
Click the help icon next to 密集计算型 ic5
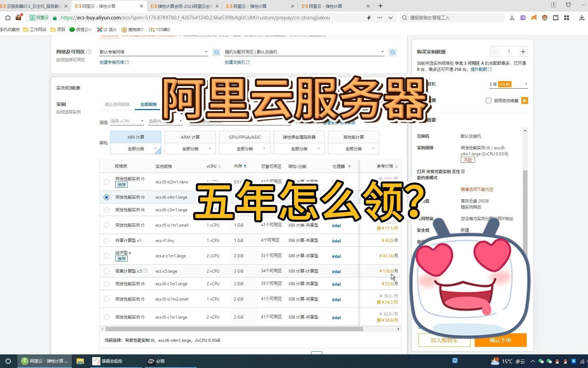click(x=145, y=271)
